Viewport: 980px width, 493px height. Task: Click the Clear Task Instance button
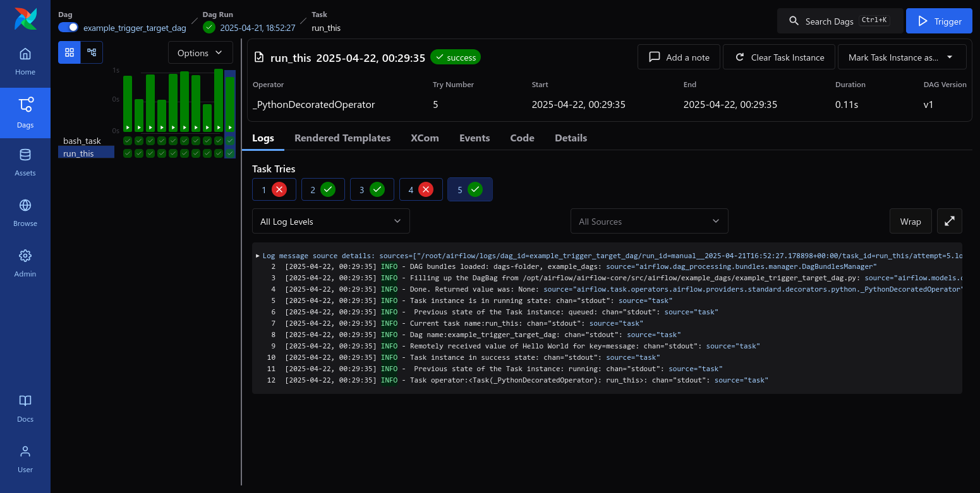(x=779, y=57)
